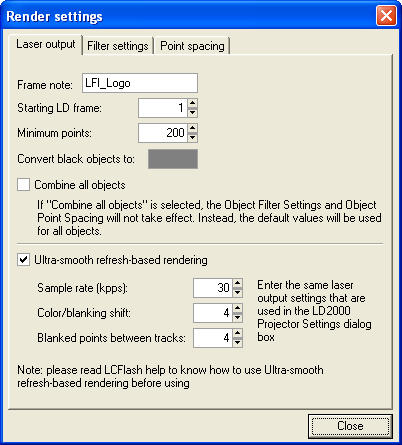Decrease the Starting LD frame value
Screen dimensions: 402x445
coord(192,112)
